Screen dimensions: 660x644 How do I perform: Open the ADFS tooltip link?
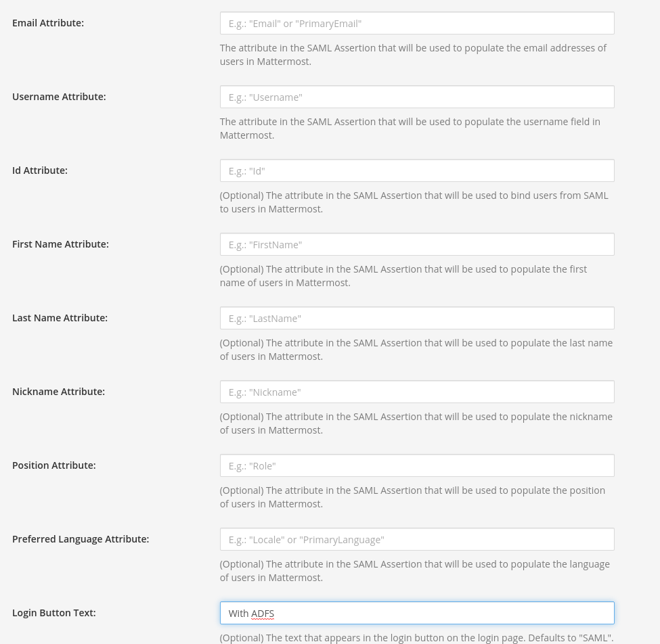tap(263, 613)
